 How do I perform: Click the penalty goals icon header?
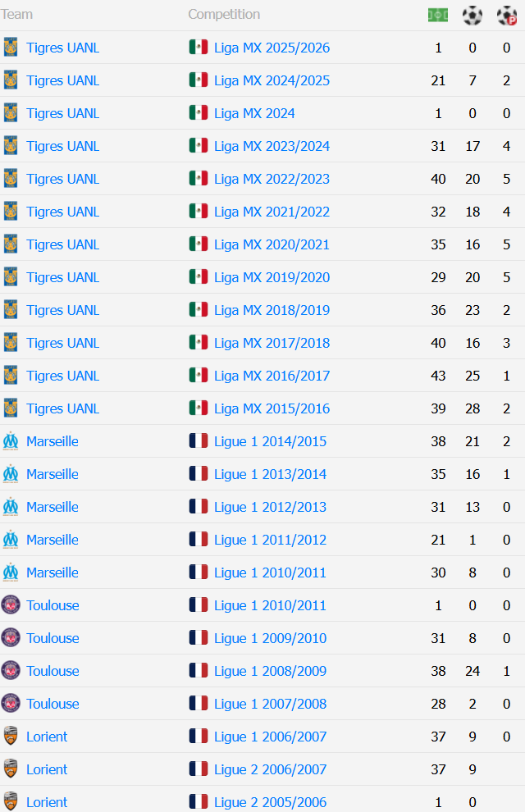point(507,15)
